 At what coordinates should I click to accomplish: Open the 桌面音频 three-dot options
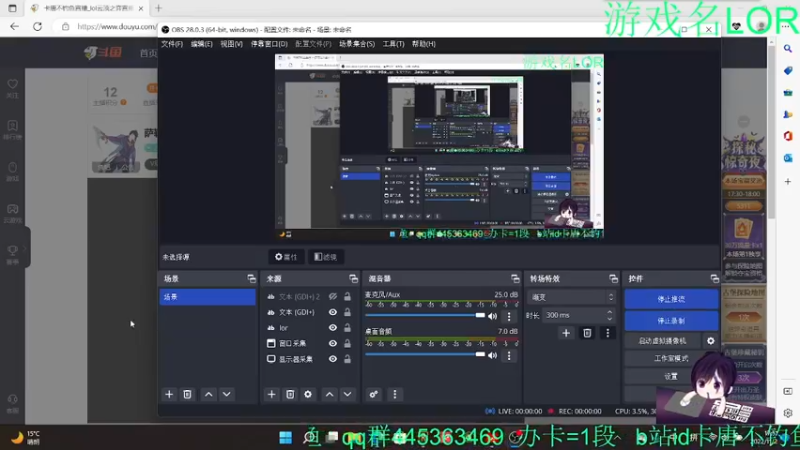coord(509,355)
